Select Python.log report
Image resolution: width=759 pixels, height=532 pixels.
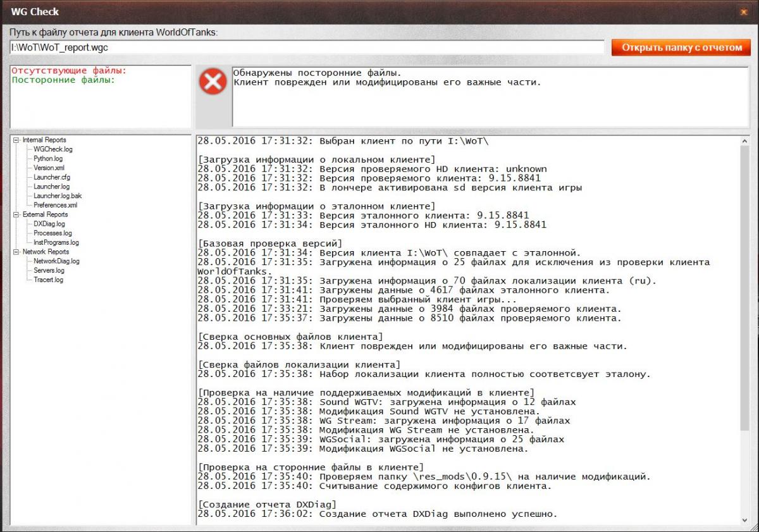[x=48, y=159]
